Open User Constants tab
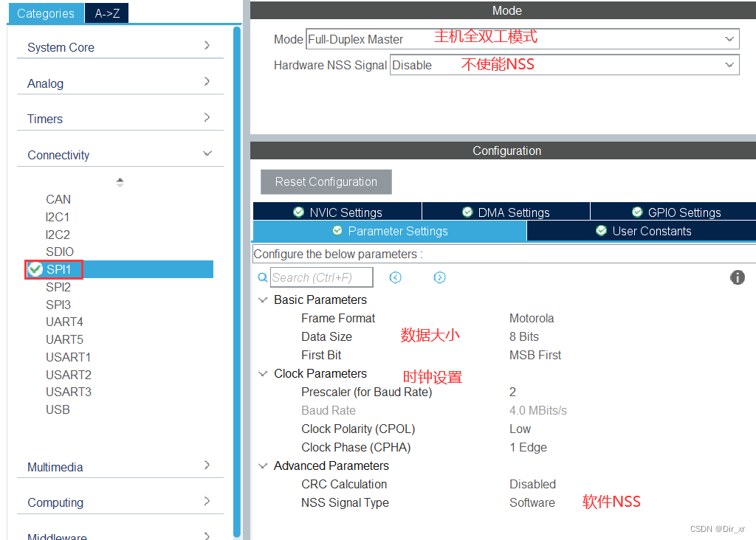The width and height of the screenshot is (756, 540). (x=642, y=231)
